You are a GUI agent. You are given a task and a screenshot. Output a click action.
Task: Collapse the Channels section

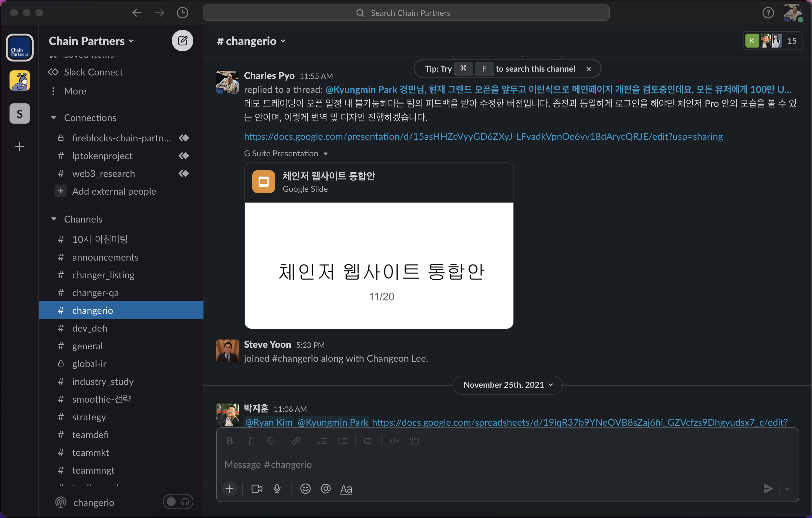(54, 219)
